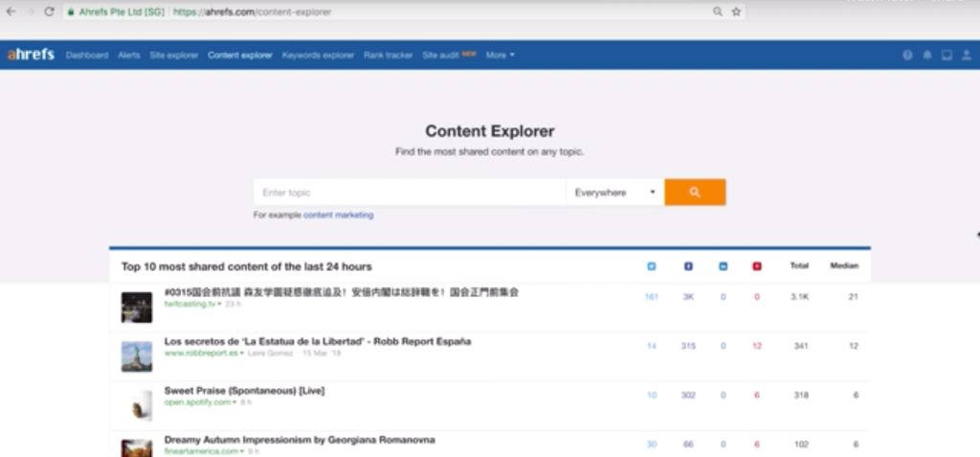Screen dimensions: 980x457
Task: Click the 'content marketing' example link
Action: 338,216
